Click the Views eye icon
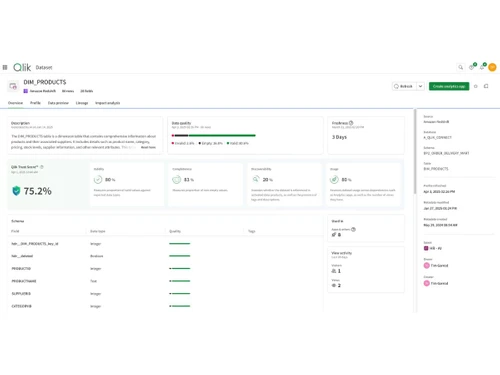 [334, 285]
